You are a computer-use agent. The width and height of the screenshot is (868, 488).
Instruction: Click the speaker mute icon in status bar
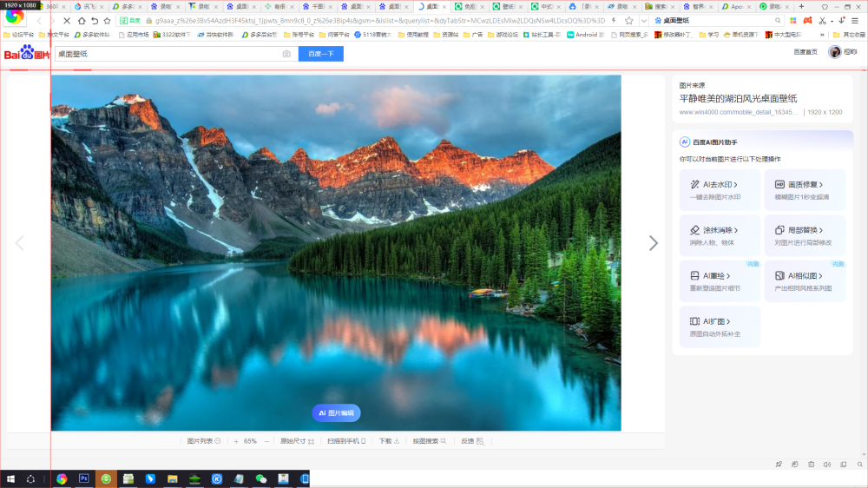[x=827, y=465]
